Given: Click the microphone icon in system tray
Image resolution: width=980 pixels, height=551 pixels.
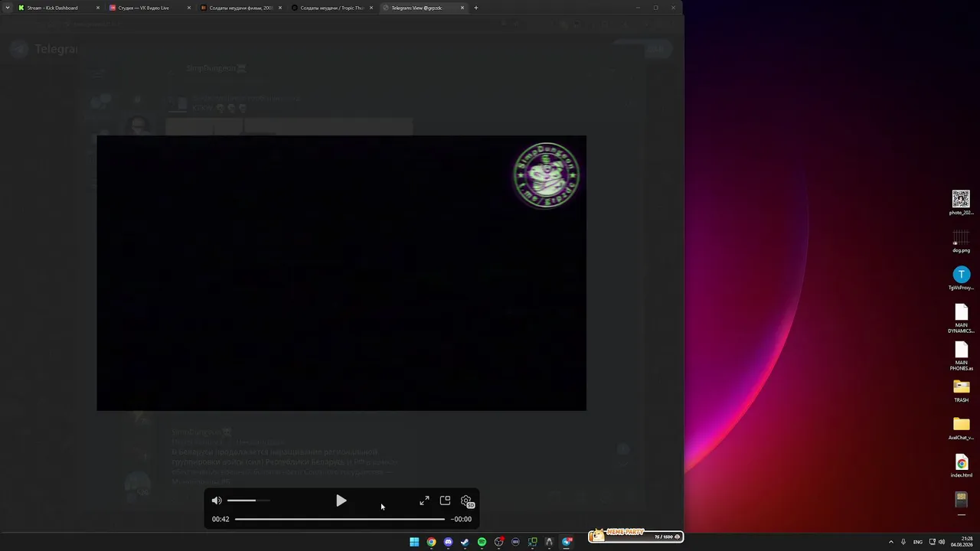Looking at the screenshot, I should pyautogui.click(x=903, y=542).
